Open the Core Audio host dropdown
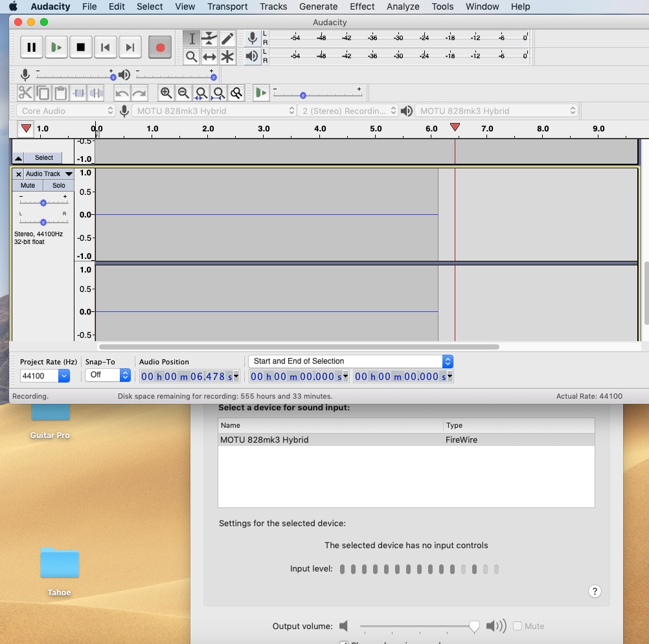Screen dimensions: 649x644 65,111
